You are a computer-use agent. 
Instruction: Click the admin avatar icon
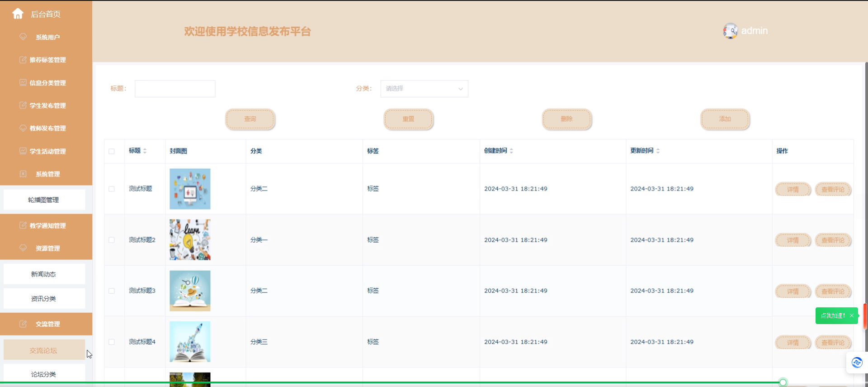pyautogui.click(x=730, y=31)
